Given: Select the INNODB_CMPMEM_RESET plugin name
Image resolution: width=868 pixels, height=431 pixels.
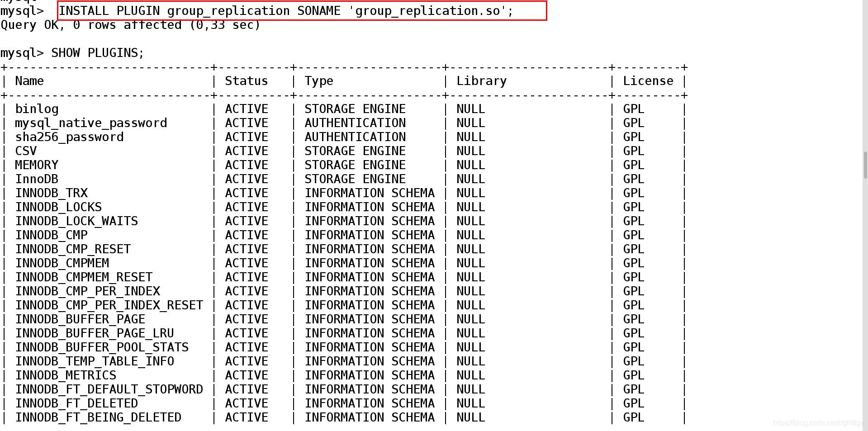Looking at the screenshot, I should (84, 277).
